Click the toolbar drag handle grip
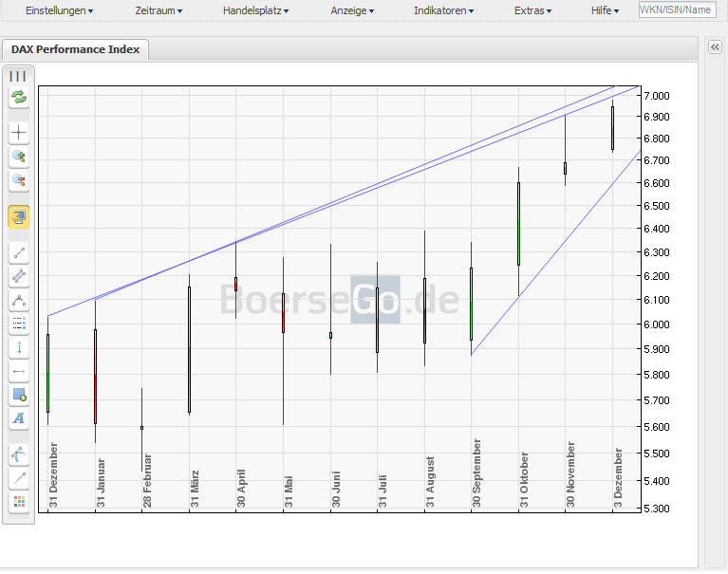The image size is (728, 574). coord(18,76)
